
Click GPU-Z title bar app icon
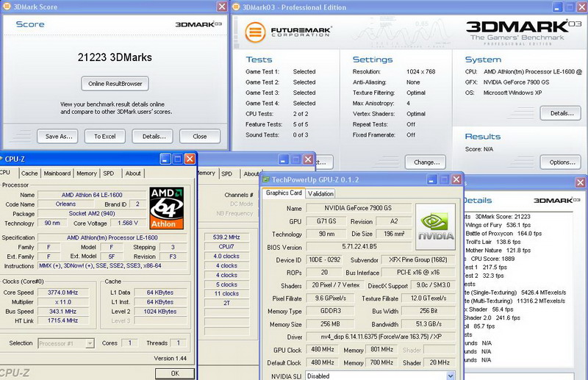(266, 179)
